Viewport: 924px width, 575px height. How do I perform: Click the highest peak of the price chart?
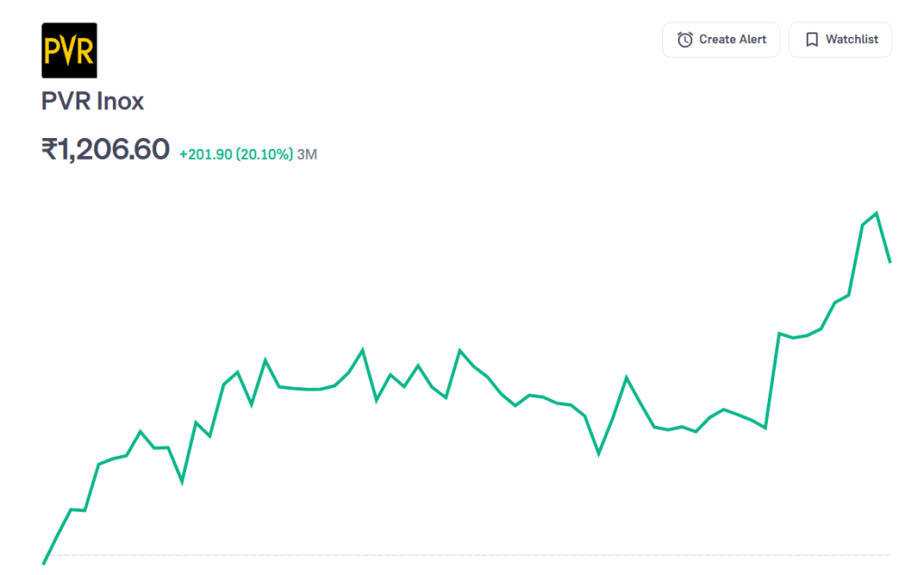click(x=876, y=214)
